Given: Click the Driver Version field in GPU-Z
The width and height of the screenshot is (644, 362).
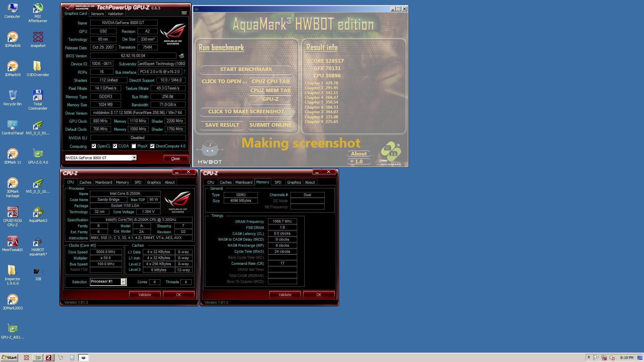Looking at the screenshot, I should coord(138,113).
